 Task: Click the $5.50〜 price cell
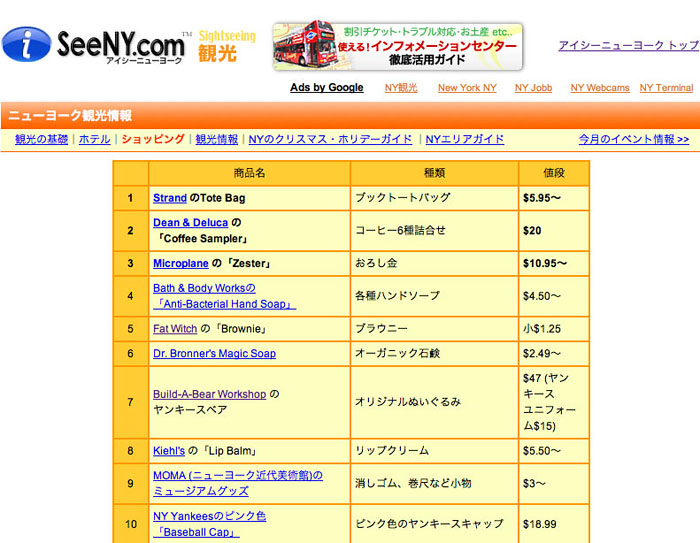554,451
